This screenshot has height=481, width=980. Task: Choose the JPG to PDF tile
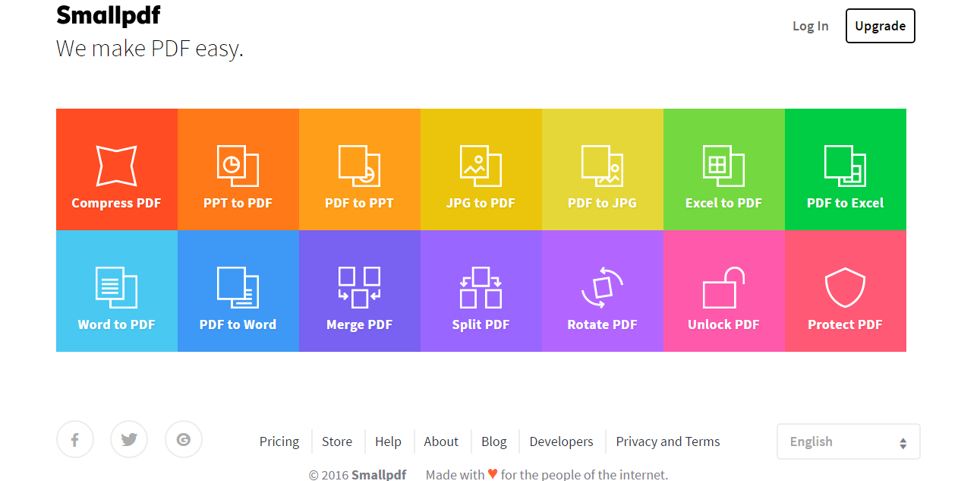coord(481,169)
